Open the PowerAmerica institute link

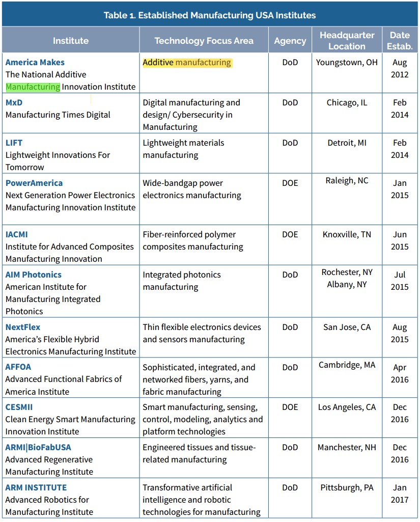tap(34, 183)
